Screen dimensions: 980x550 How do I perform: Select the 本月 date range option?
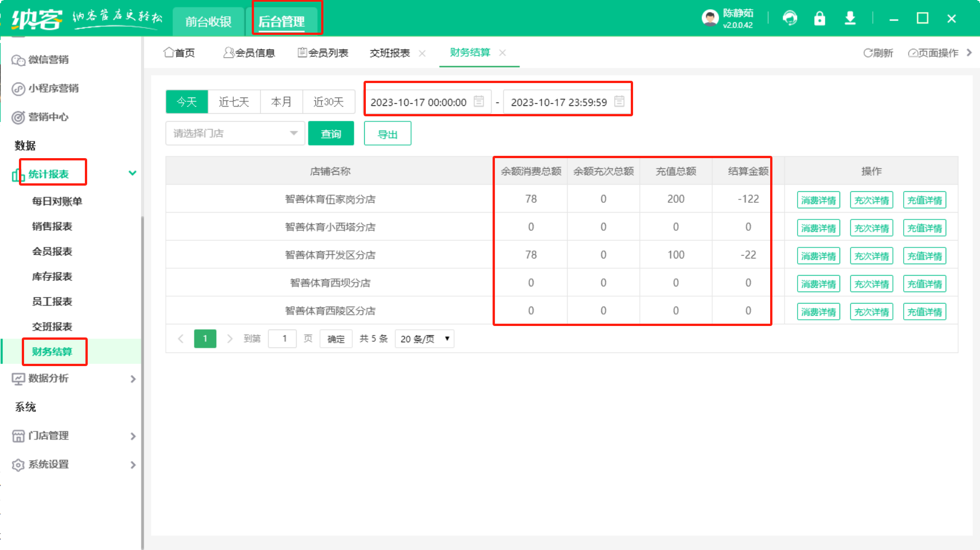(x=281, y=102)
